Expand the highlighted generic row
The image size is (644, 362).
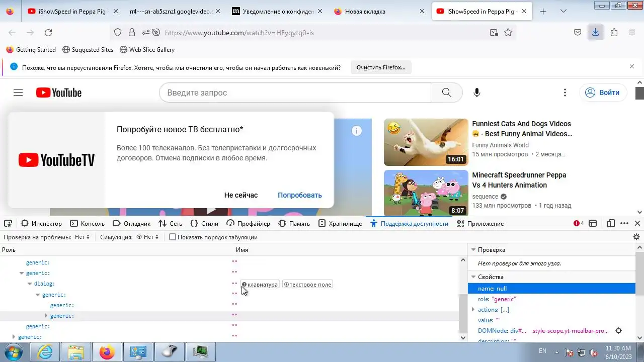tap(46, 316)
